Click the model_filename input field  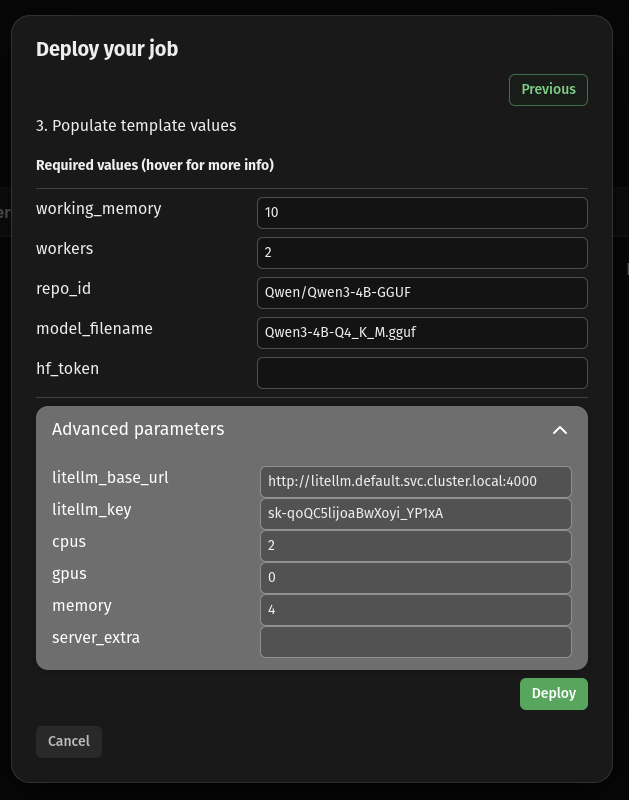click(x=422, y=332)
